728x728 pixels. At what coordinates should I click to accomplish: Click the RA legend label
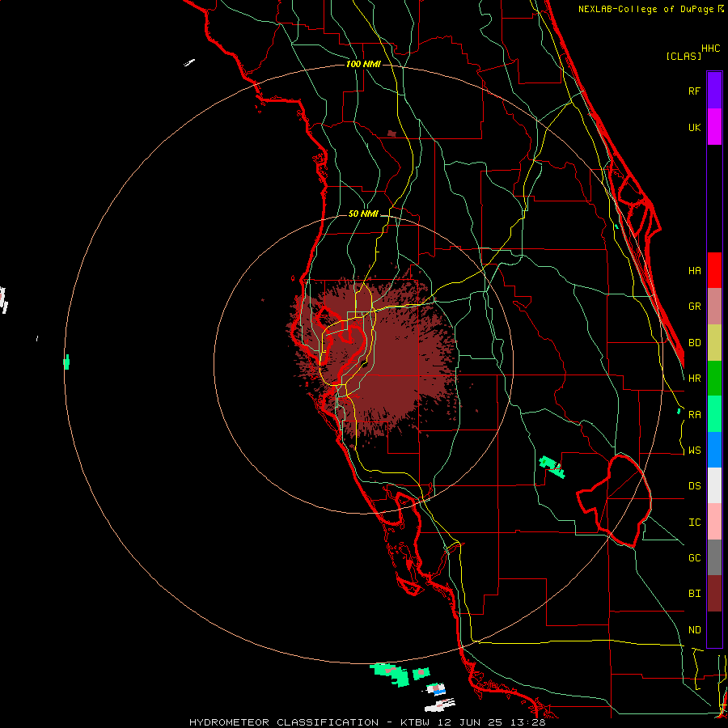point(694,414)
